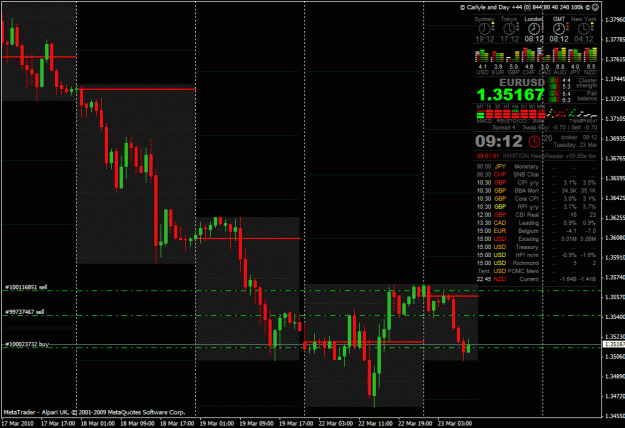Click the GBP BBA Mort news row

[536, 190]
